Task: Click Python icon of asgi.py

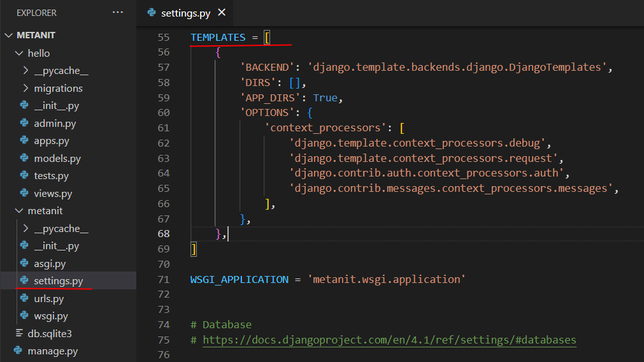Action: coord(24,263)
